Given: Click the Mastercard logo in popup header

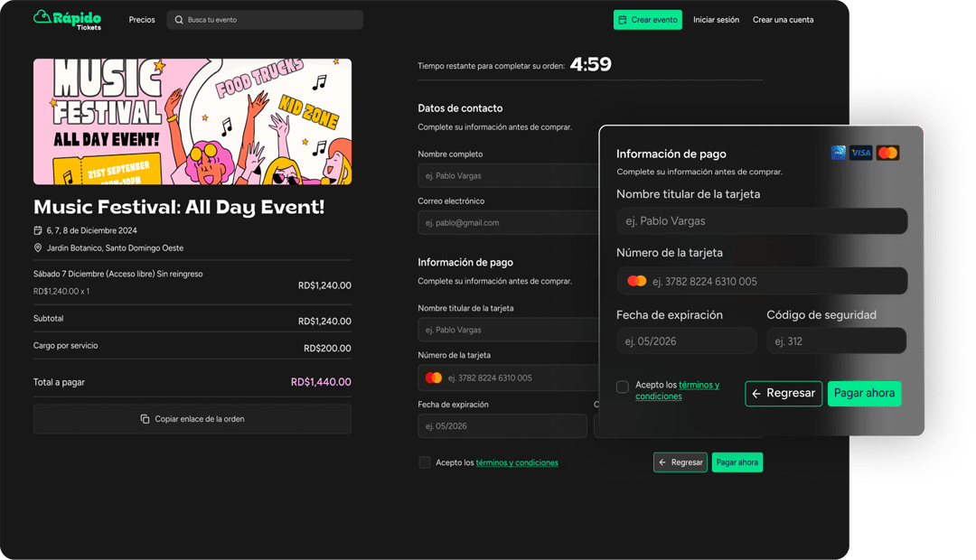Looking at the screenshot, I should point(887,153).
